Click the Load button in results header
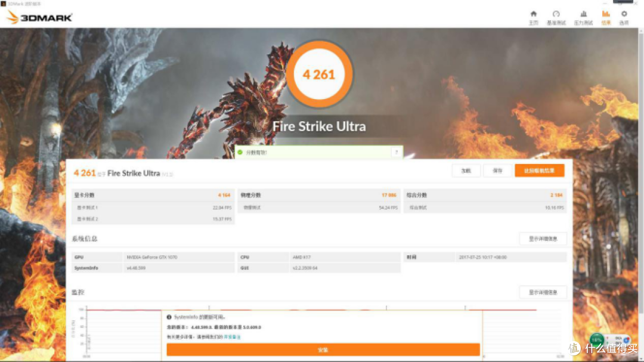The height and width of the screenshot is (362, 644). point(466,171)
